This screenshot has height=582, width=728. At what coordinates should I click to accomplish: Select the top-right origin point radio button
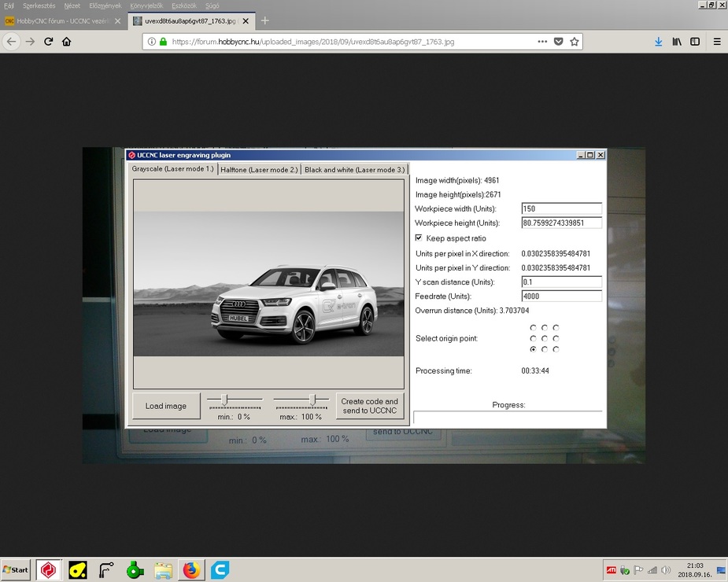pyautogui.click(x=556, y=327)
